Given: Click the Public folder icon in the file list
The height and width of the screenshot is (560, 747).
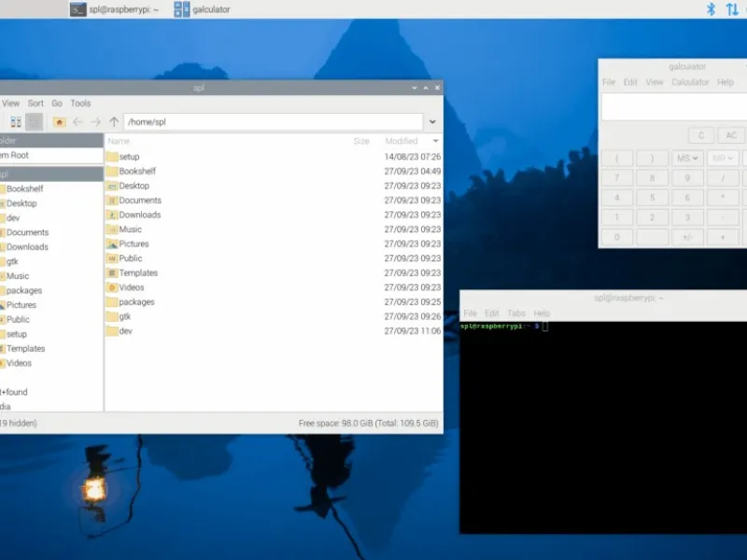Looking at the screenshot, I should pos(112,259).
